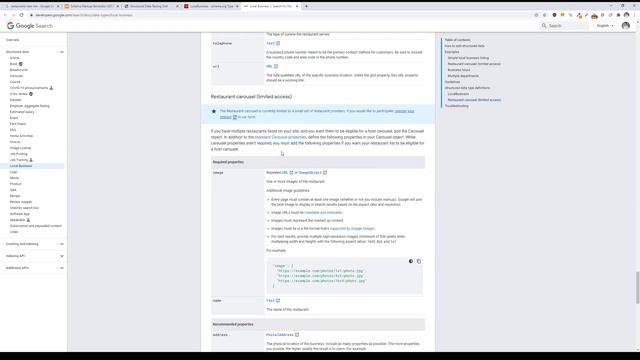Jump to Guidelines in table of contents
The width and height of the screenshot is (640, 360).
[x=452, y=82]
